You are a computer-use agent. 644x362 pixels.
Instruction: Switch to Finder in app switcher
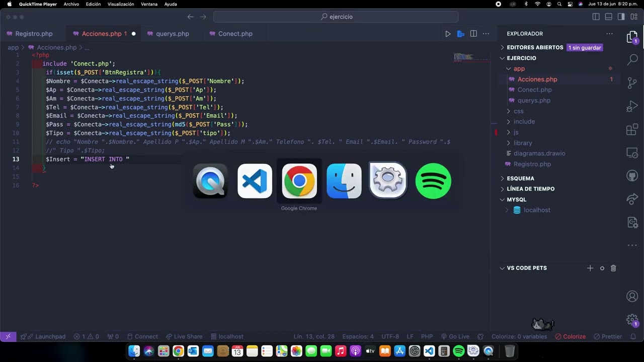(344, 181)
